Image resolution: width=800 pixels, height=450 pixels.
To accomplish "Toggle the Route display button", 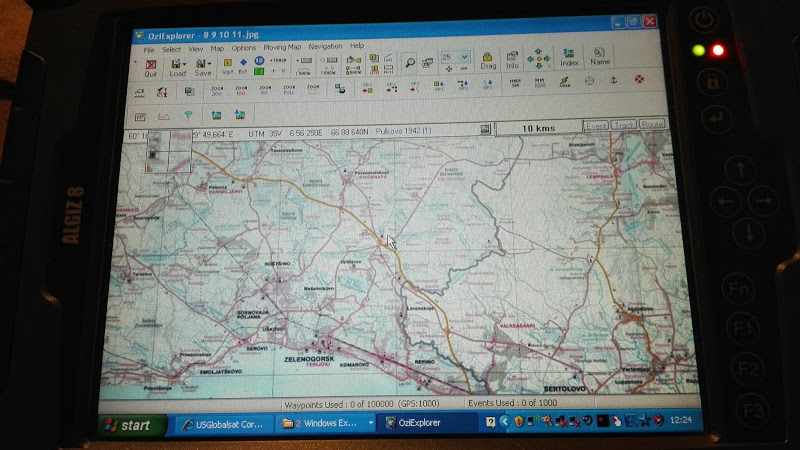I will click(651, 126).
